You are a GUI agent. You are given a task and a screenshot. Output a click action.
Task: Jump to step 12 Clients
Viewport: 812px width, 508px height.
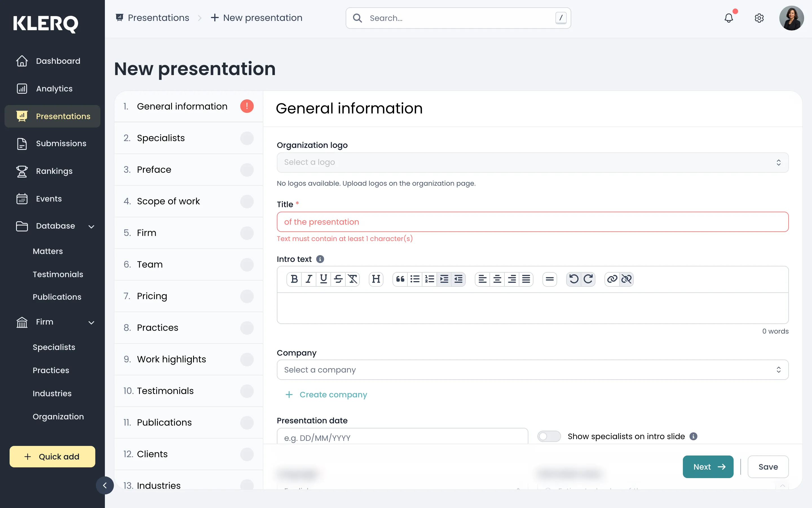(x=189, y=454)
